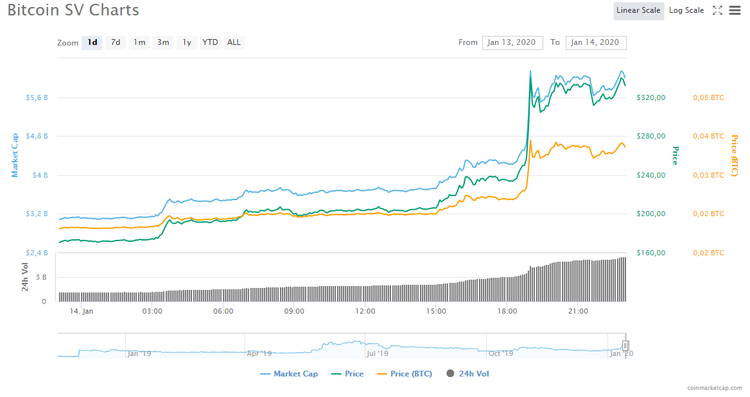Open the hamburger chart menu icon
This screenshot has width=750, height=397.
[735, 10]
